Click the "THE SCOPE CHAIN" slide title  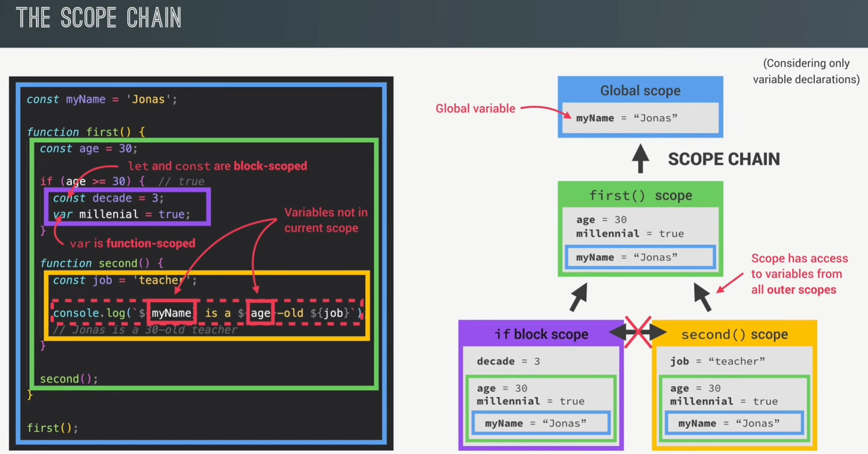click(99, 18)
